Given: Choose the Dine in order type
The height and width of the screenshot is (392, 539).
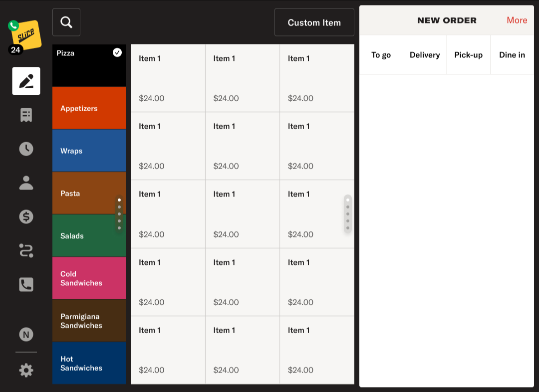Looking at the screenshot, I should tap(512, 55).
